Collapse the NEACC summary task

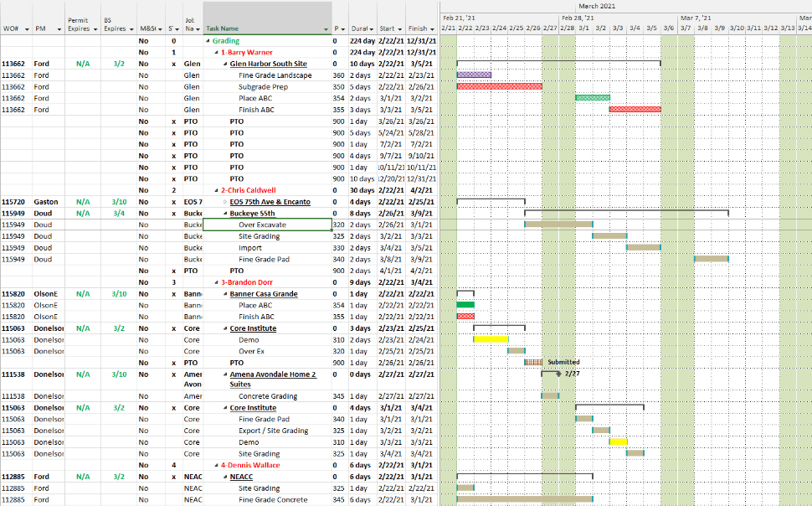tap(225, 477)
